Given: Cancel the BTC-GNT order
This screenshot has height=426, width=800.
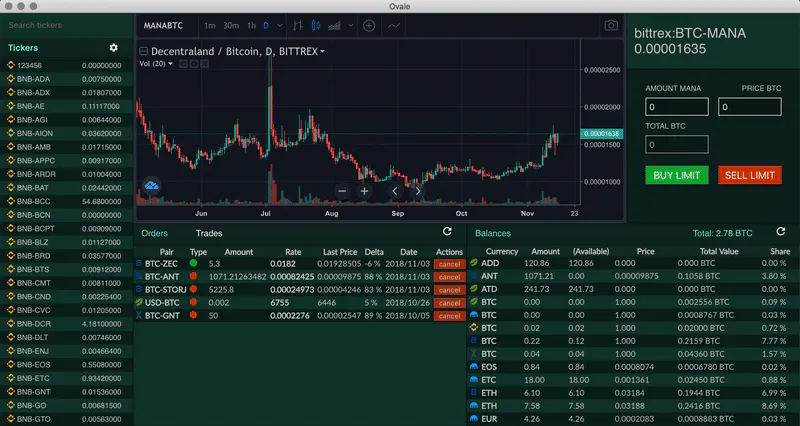Looking at the screenshot, I should (x=449, y=316).
